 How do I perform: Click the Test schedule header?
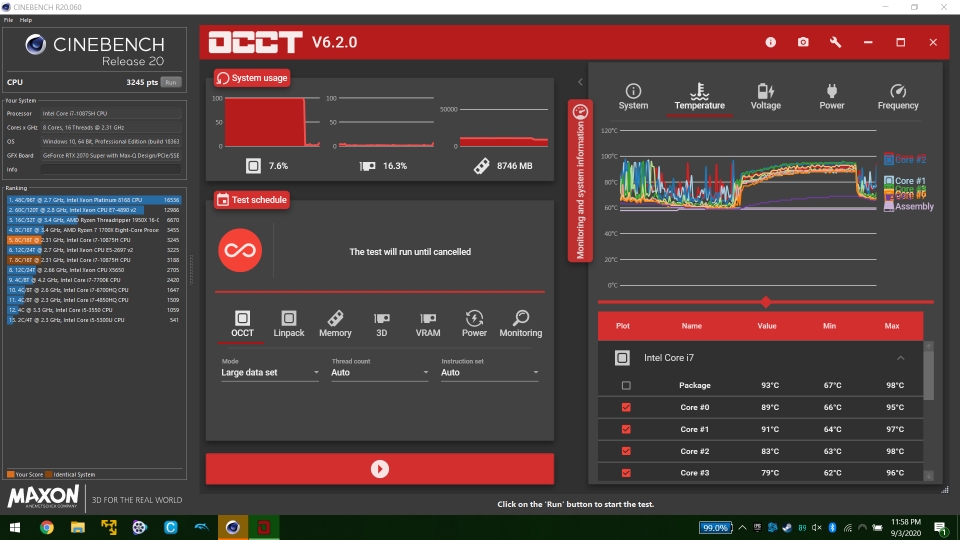[252, 200]
